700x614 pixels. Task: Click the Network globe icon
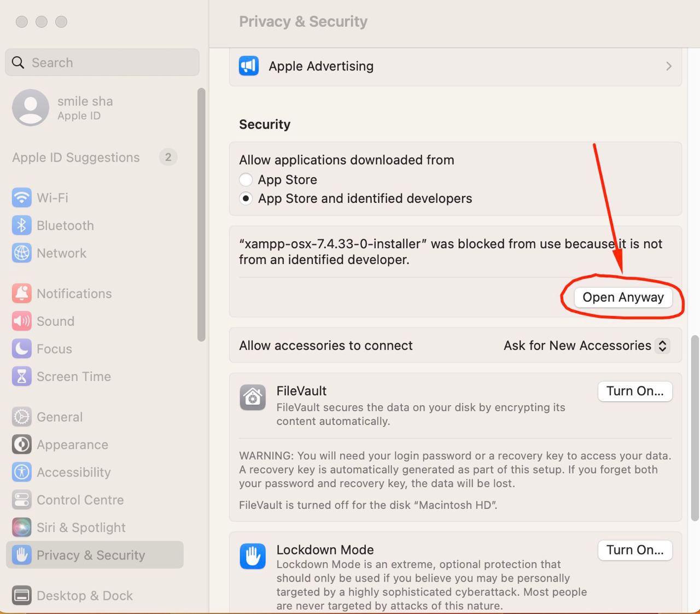(x=22, y=253)
